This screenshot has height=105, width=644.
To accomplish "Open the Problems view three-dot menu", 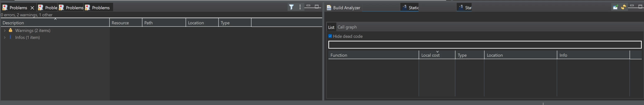I will [x=300, y=7].
